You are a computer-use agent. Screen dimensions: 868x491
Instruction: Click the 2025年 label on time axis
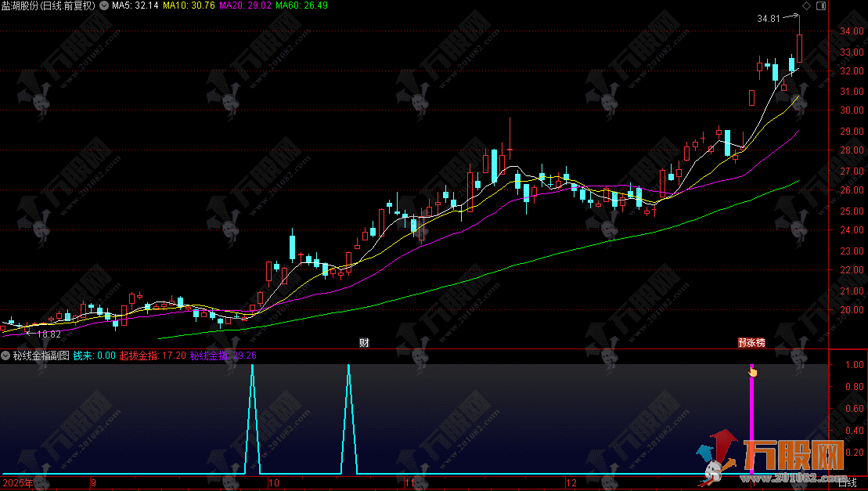coord(17,483)
